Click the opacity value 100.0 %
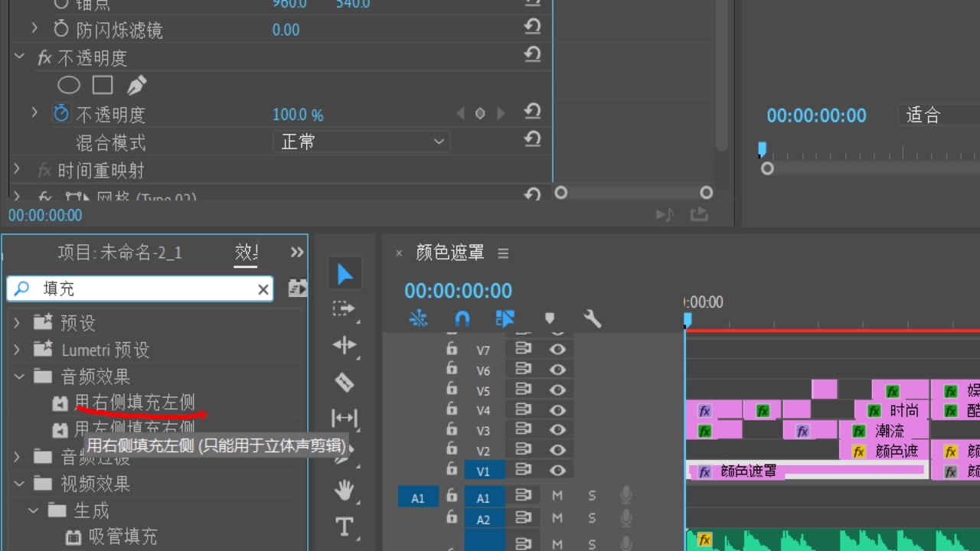 tap(298, 115)
